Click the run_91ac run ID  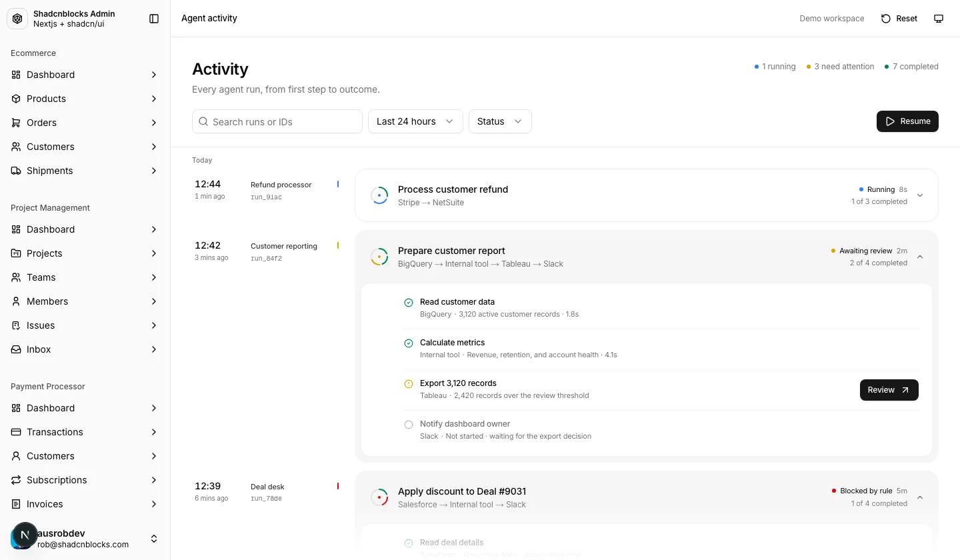point(266,197)
